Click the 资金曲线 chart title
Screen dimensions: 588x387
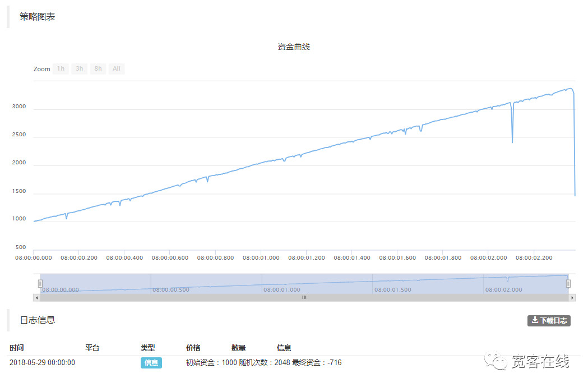coord(294,47)
